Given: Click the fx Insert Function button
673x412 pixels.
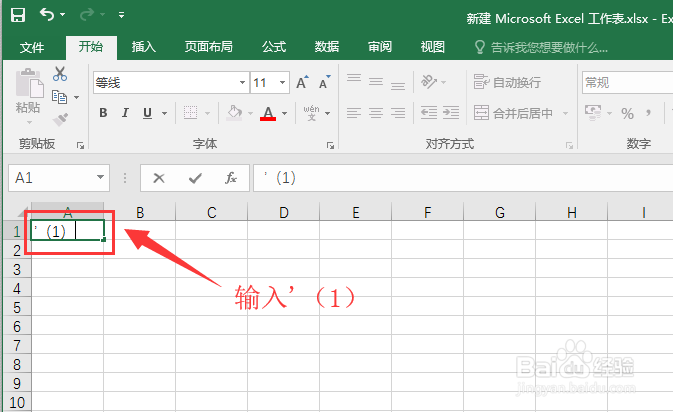Looking at the screenshot, I should click(x=231, y=178).
